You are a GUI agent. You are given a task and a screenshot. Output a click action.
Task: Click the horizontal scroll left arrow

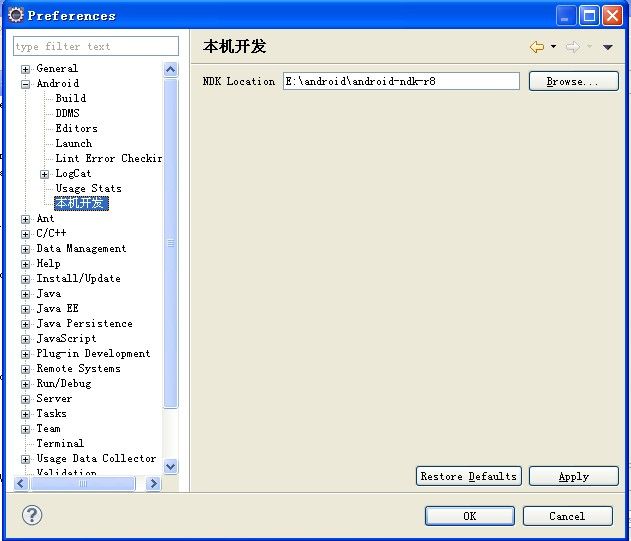[x=21, y=483]
